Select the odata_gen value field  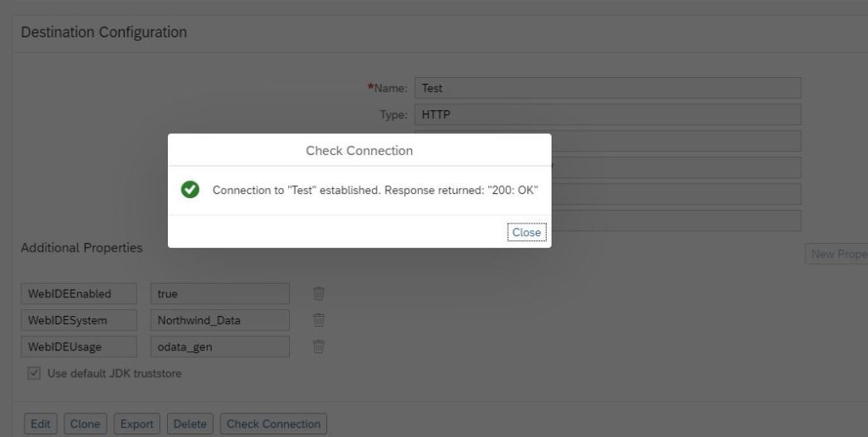tap(220, 347)
